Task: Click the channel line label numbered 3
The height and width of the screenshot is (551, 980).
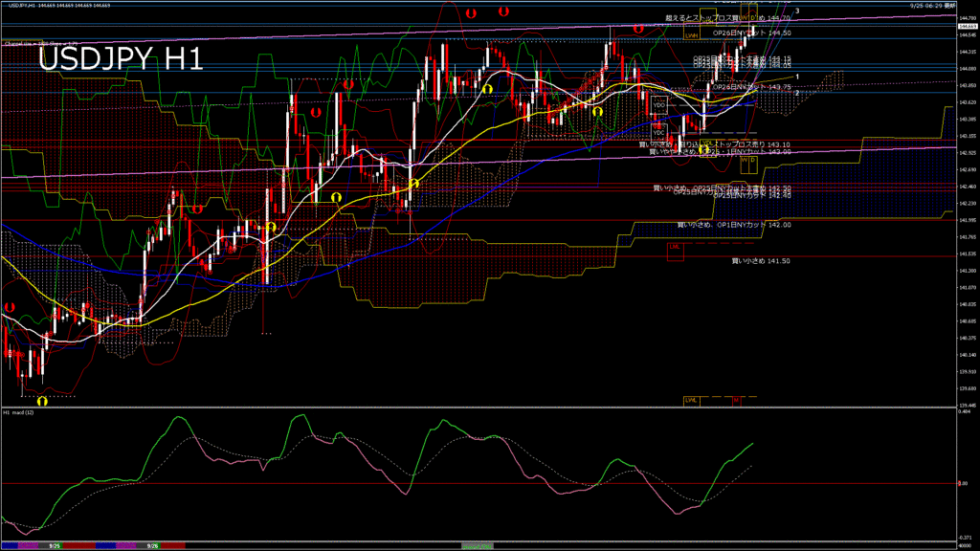Action: [798, 11]
